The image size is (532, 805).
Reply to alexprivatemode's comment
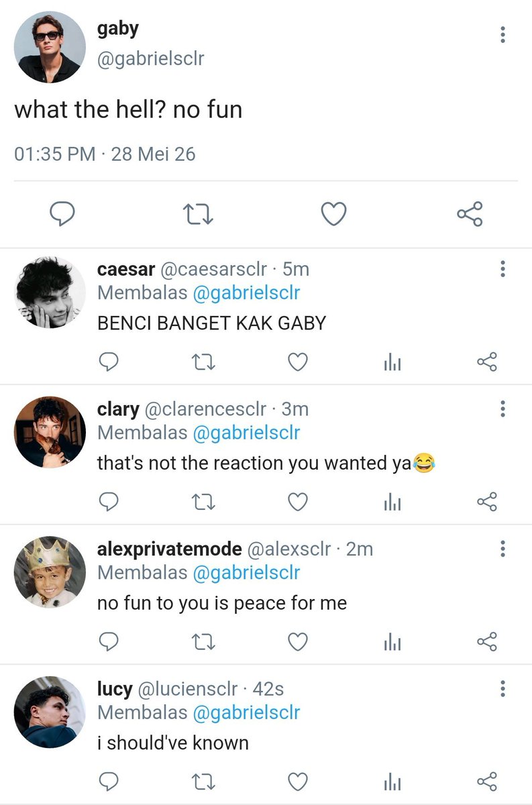(x=109, y=642)
